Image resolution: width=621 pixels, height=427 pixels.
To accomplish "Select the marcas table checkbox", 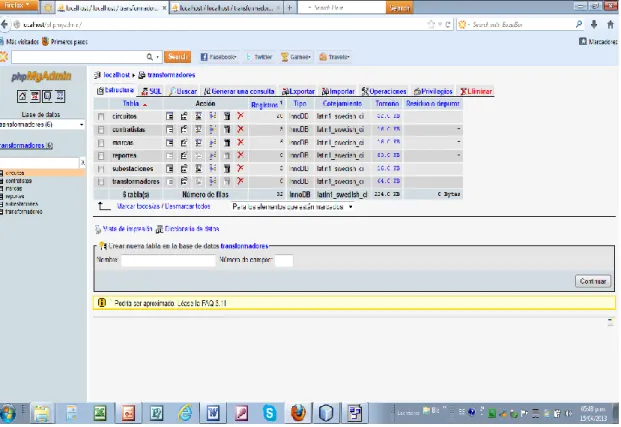I will click(101, 143).
